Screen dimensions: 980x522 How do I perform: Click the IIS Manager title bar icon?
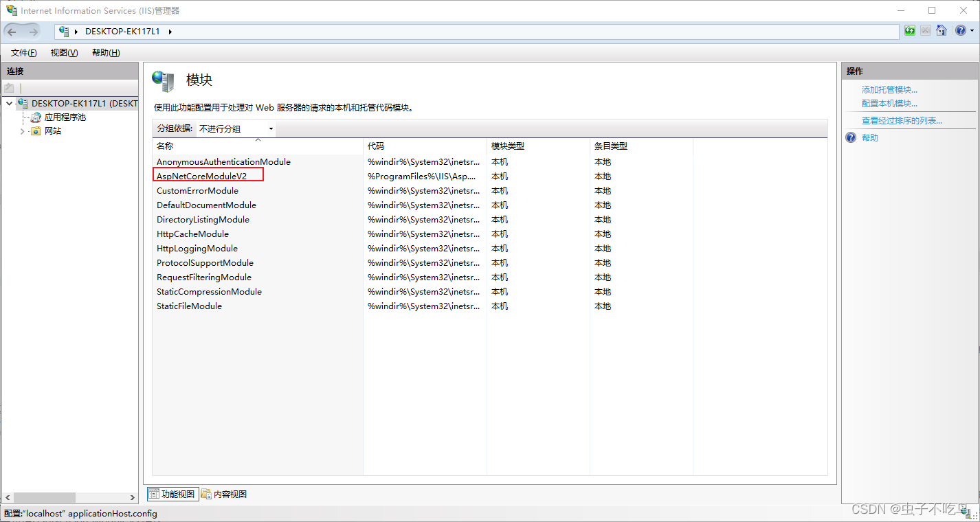pyautogui.click(x=11, y=10)
